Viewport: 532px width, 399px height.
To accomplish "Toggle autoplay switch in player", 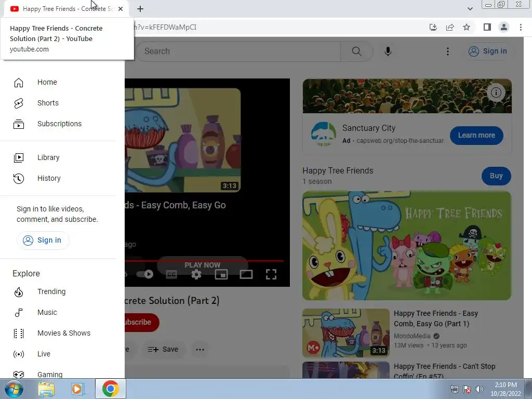I will 145,274.
